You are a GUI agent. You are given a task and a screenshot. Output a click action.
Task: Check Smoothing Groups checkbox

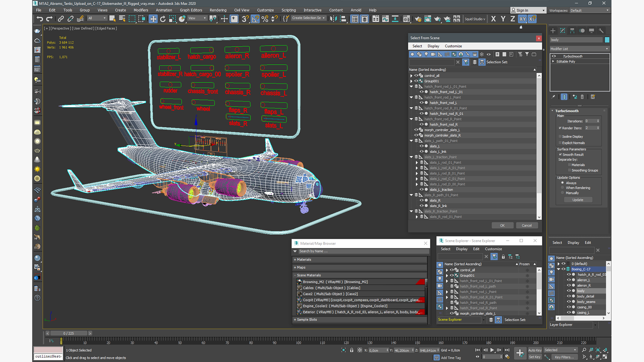coord(570,170)
